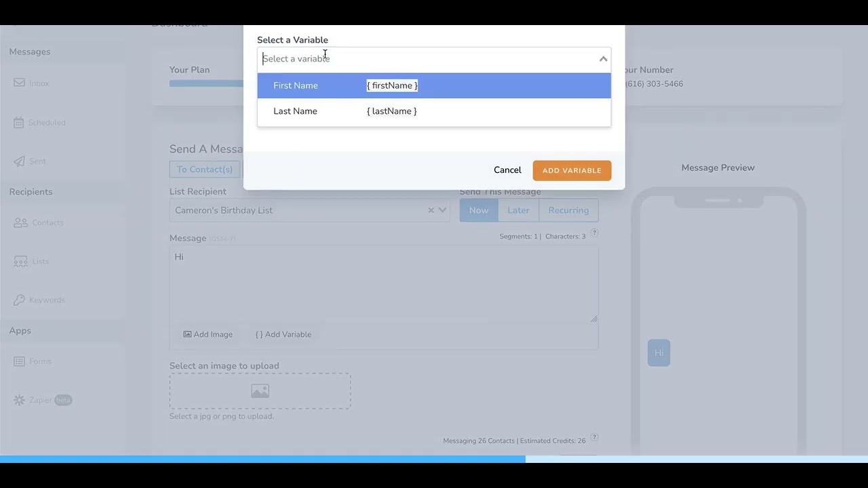Click the Cancel button in dialog

(507, 170)
